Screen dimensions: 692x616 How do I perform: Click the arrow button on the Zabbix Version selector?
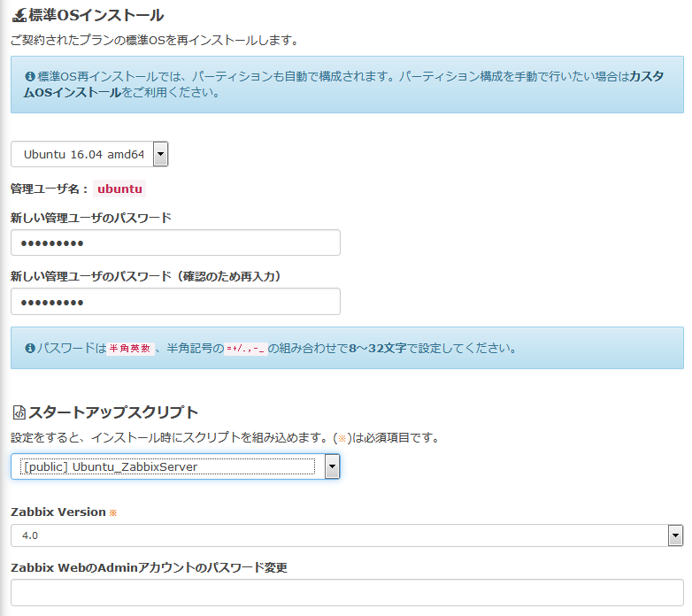point(675,535)
